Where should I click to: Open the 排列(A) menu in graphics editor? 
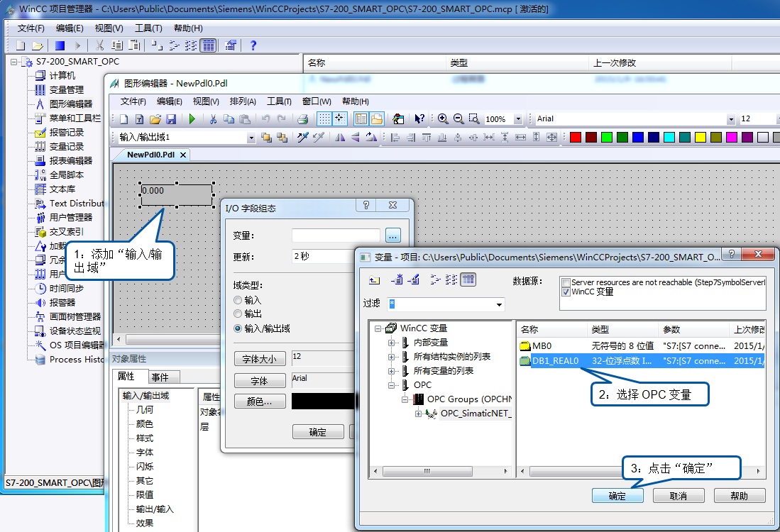click(x=243, y=101)
